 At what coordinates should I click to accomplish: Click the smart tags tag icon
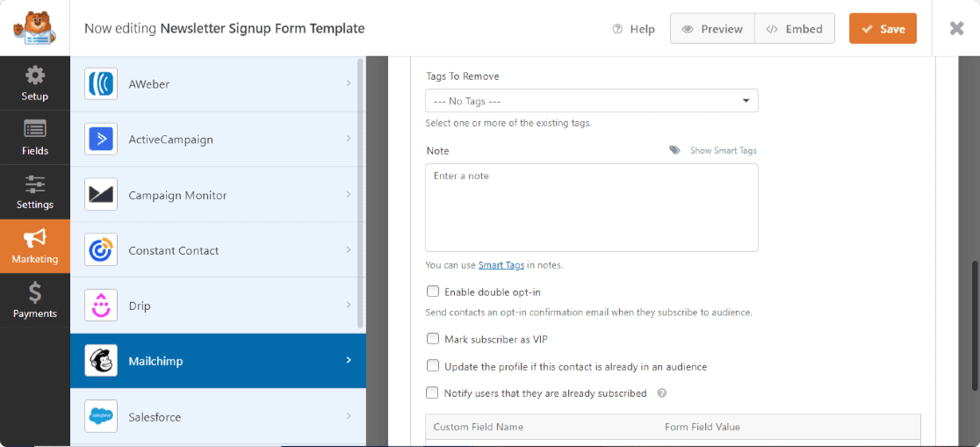coord(674,150)
